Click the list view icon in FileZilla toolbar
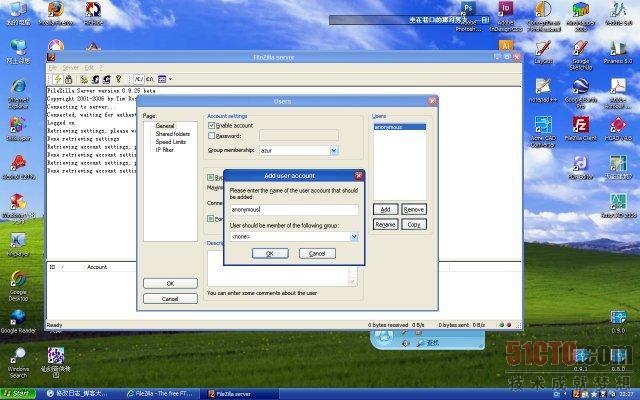Viewport: 640px width, 400px height. [x=162, y=79]
